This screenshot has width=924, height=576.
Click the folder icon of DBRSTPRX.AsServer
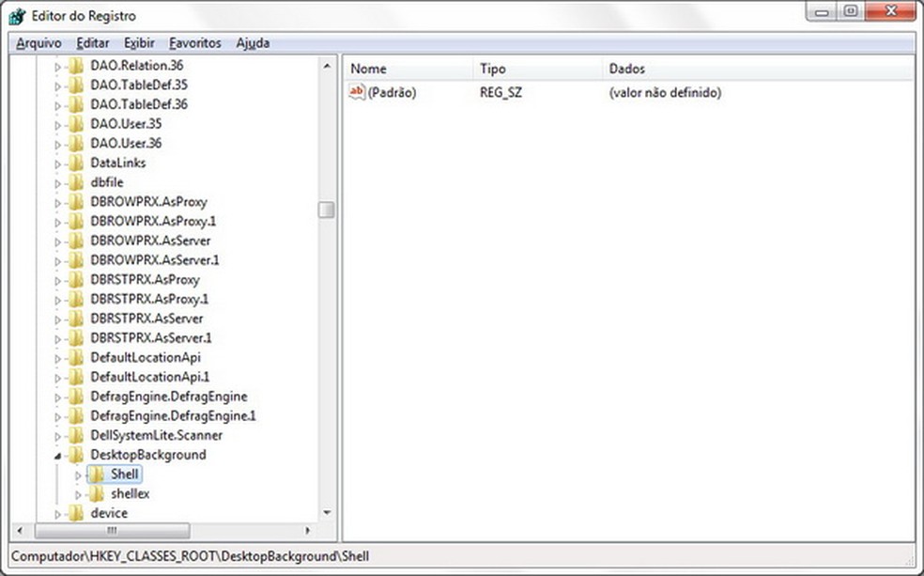pyautogui.click(x=76, y=319)
